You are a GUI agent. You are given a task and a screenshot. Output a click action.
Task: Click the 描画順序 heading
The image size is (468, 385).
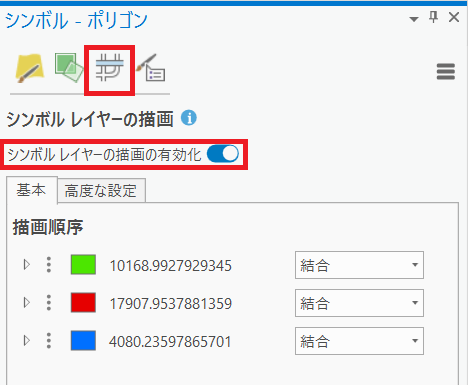coord(48,227)
